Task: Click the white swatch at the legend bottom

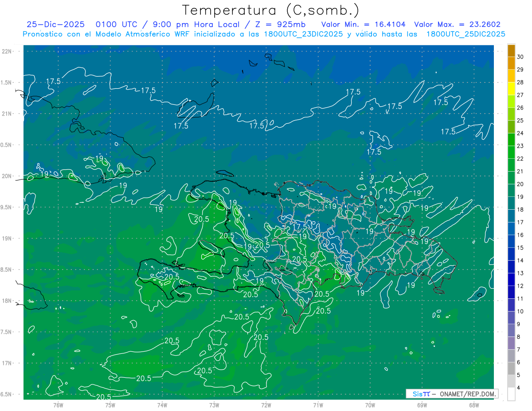Action: [512, 394]
